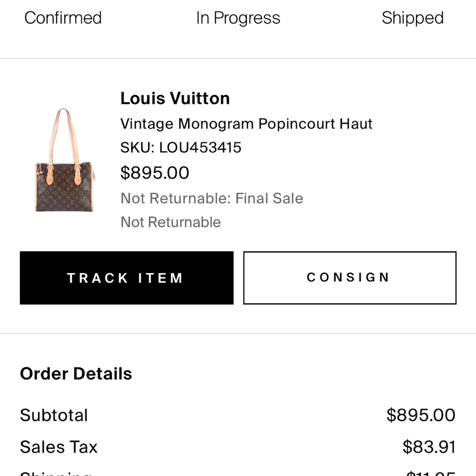This screenshot has height=476, width=476.
Task: Click the SKU LOU453415 text
Action: pos(181,148)
